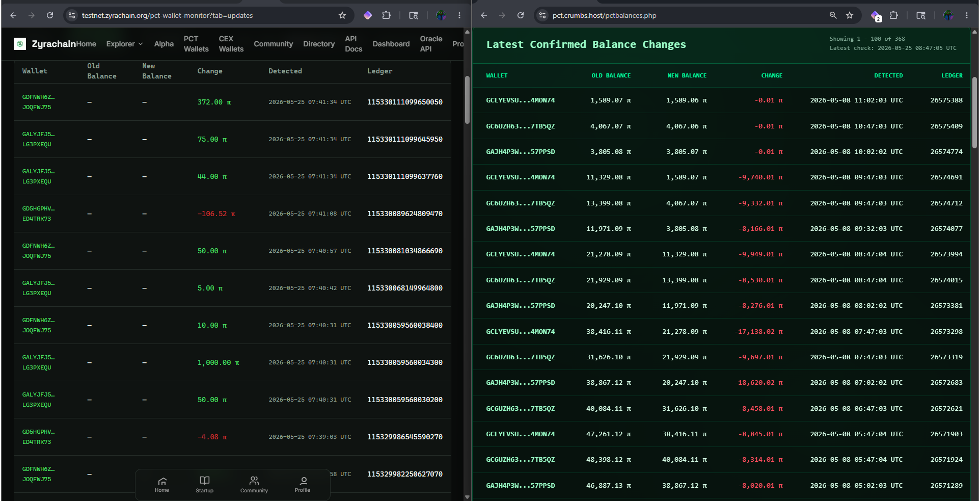Open wallet GALYJFJ5 in the 75.00 π row
Viewport: 980px width, 501px height.
(38, 139)
